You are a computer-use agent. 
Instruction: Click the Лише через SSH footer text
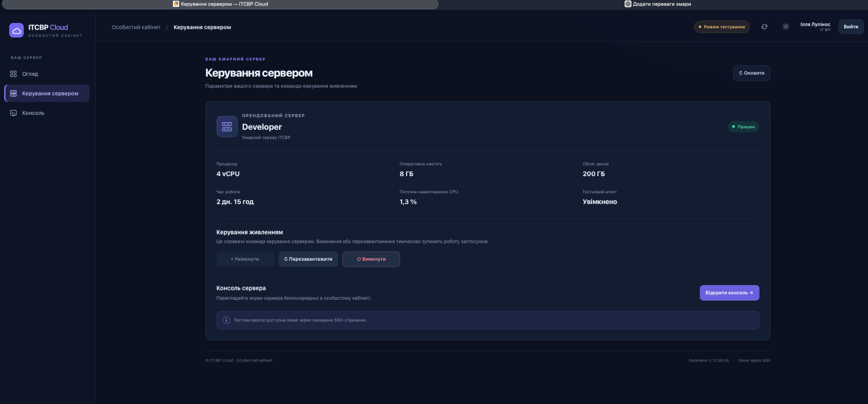coord(754,360)
